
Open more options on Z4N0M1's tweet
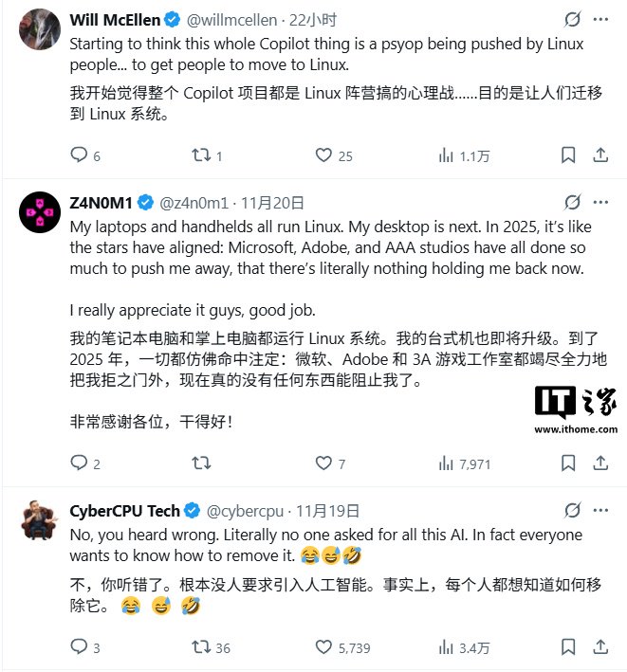[600, 202]
